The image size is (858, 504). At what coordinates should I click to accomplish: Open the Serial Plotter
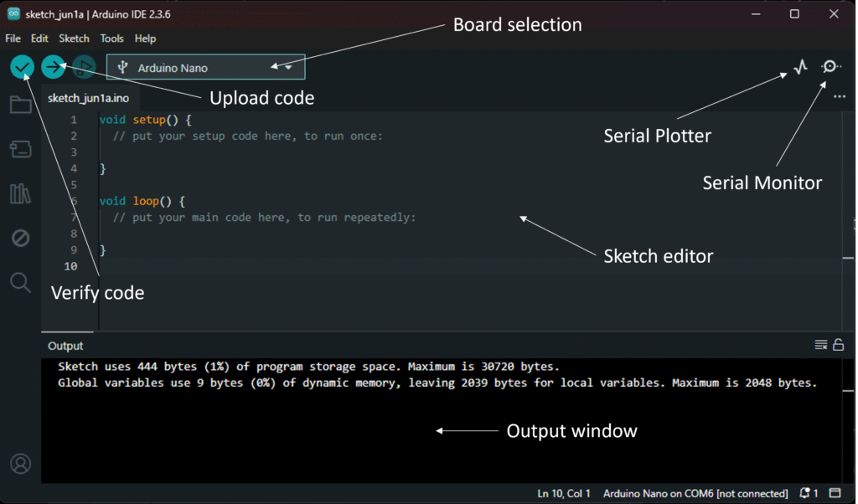click(x=801, y=67)
